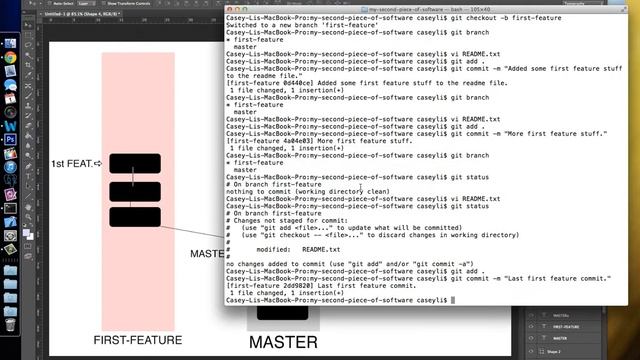
Task: Switch to the Untitled-1 document tab
Action: (82, 14)
